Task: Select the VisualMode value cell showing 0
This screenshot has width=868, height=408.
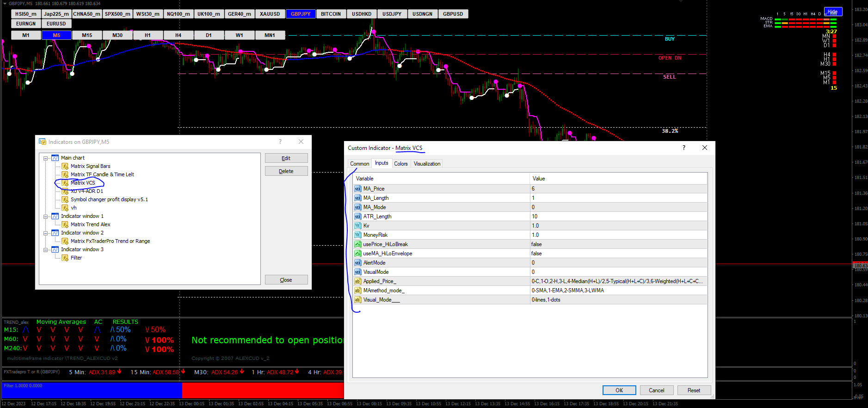Action: click(618, 272)
